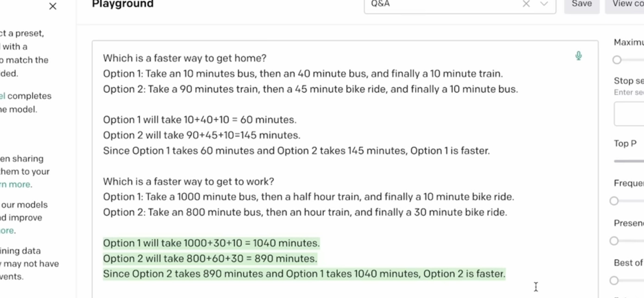644x298 pixels.
Task: Close the left information sidebar
Action: click(x=53, y=6)
